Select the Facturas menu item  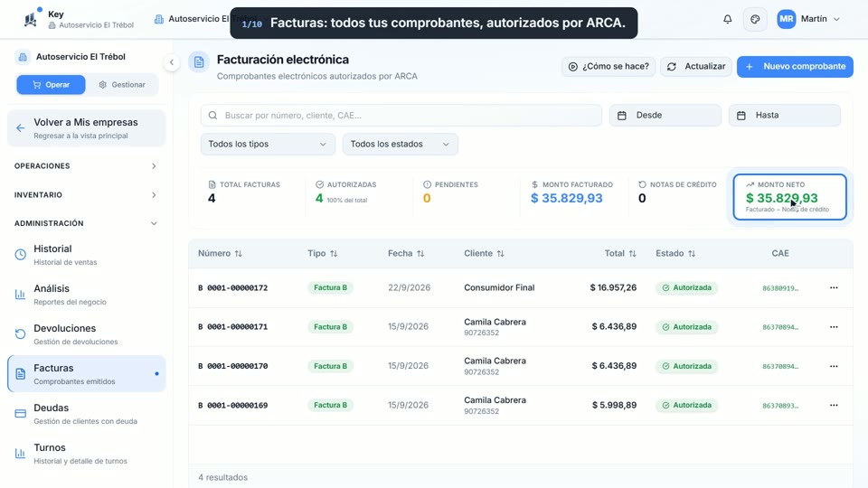[x=87, y=374]
